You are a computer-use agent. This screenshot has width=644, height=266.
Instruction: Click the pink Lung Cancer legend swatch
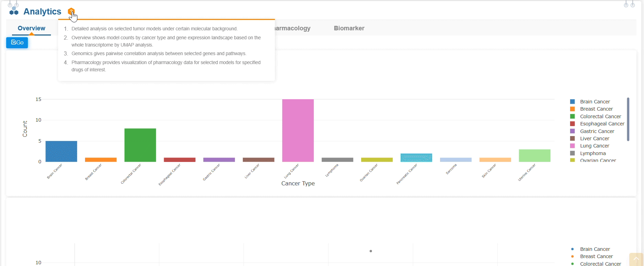point(572,146)
